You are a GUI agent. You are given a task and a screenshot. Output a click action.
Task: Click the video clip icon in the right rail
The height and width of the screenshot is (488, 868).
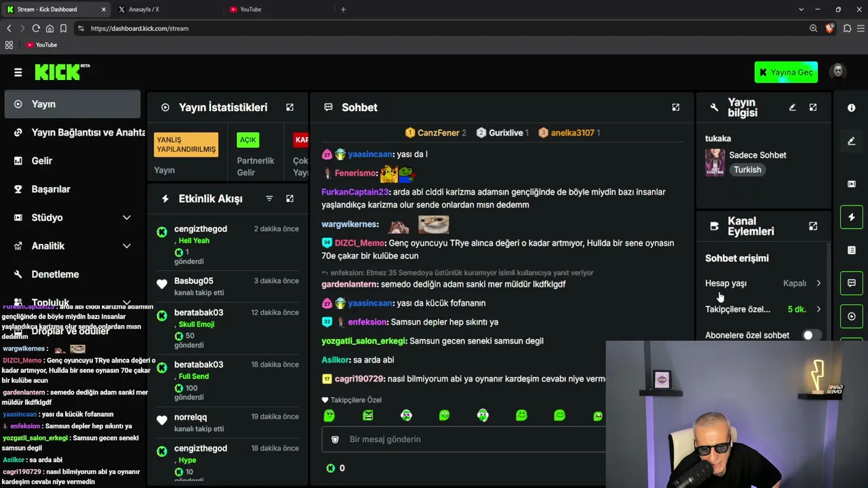[x=852, y=184]
